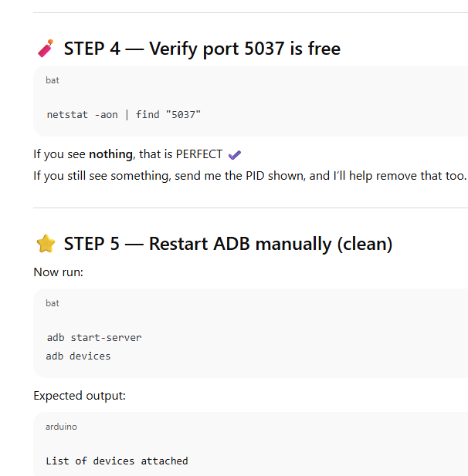Click the word PERFECT
The width and height of the screenshot is (468, 476).
tap(199, 154)
